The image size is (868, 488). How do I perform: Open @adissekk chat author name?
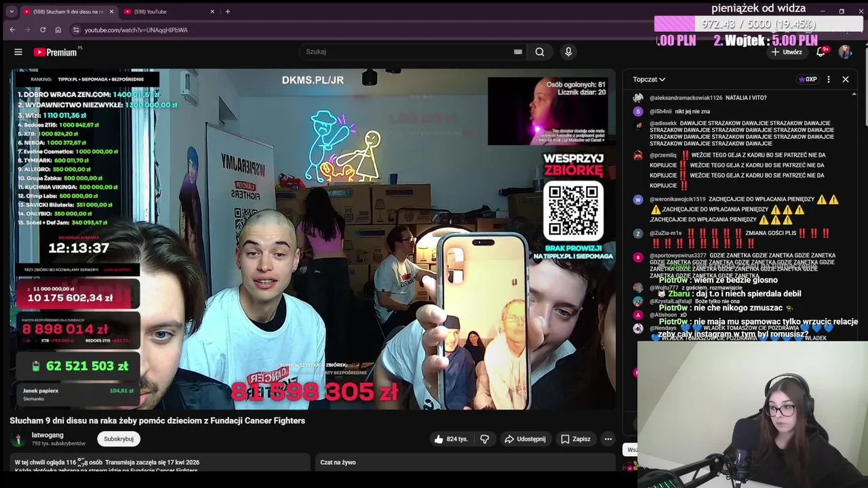click(663, 124)
